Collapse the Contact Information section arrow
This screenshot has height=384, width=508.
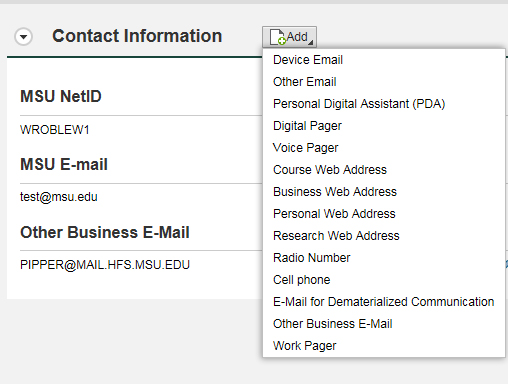(23, 36)
